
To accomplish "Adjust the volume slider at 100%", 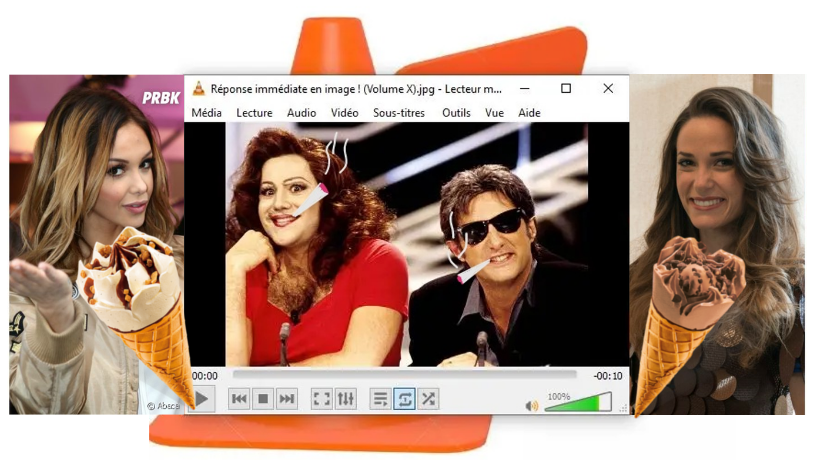I will (x=577, y=403).
